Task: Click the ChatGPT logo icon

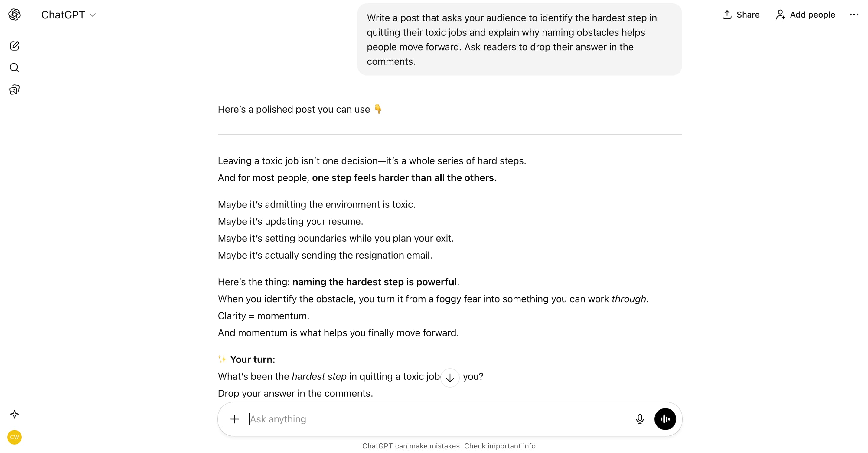Action: click(x=15, y=15)
